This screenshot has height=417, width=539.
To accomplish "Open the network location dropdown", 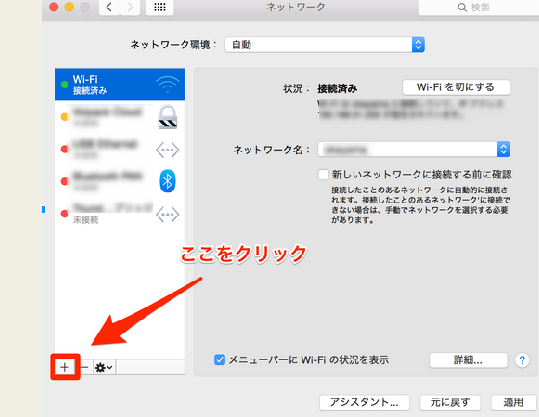I will click(324, 44).
